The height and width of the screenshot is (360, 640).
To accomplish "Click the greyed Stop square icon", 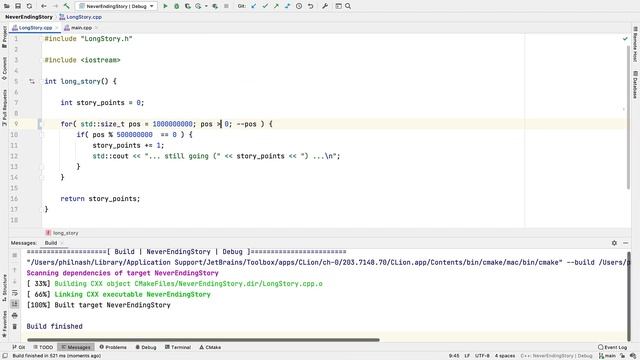I will [x=226, y=6].
